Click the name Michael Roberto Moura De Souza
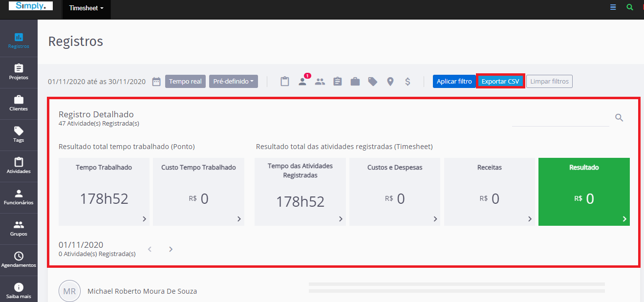The image size is (644, 302). point(142,291)
